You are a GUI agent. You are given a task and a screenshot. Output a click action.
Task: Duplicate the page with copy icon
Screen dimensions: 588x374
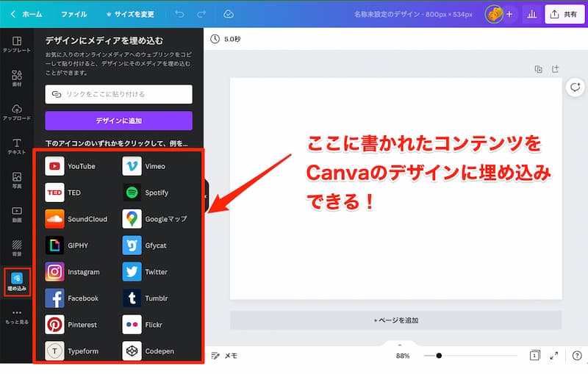pyautogui.click(x=538, y=69)
